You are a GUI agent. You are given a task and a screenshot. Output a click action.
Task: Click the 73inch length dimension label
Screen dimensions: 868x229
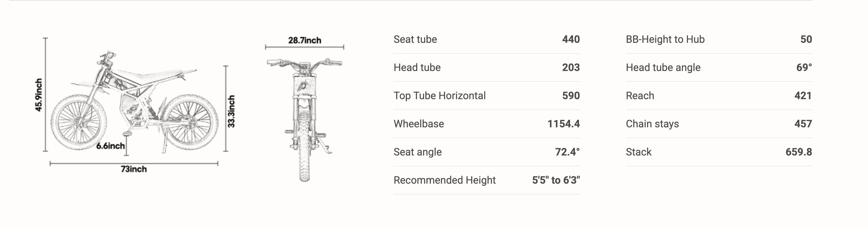[x=134, y=169]
